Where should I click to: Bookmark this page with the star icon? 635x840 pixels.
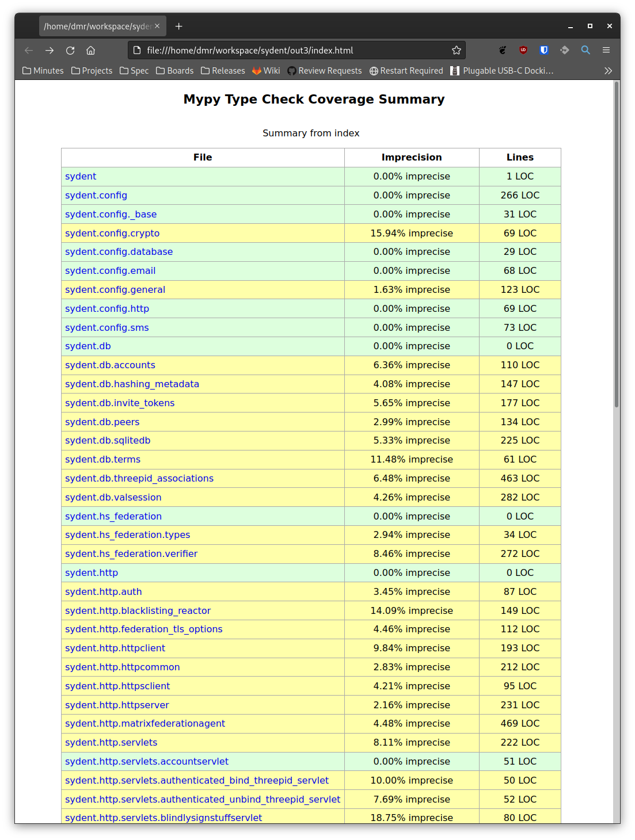click(456, 50)
